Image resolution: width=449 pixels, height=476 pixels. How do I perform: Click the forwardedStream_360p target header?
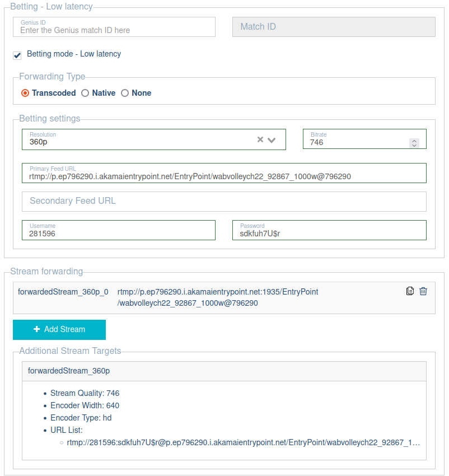(x=224, y=371)
